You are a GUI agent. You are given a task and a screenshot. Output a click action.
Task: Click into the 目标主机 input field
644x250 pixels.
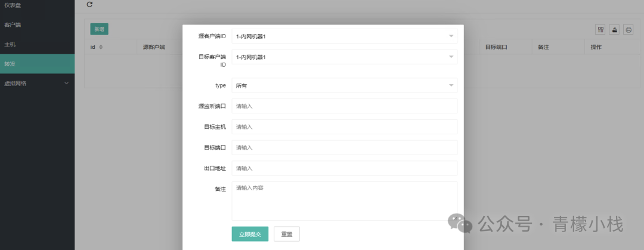pos(344,127)
